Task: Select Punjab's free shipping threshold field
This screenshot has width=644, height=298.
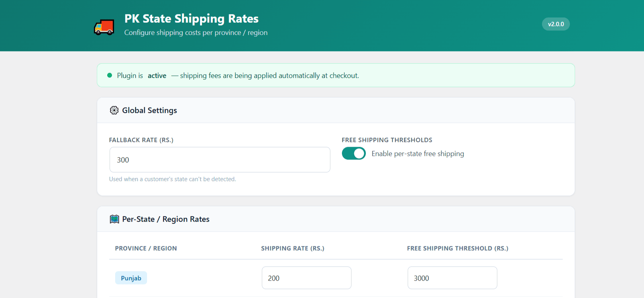Action: click(x=452, y=278)
